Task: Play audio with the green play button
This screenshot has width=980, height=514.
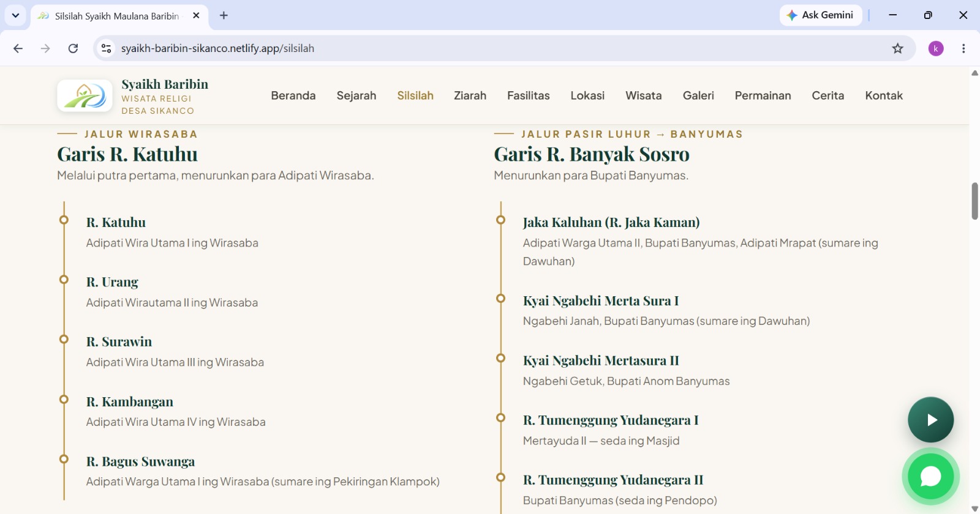Action: tap(930, 420)
